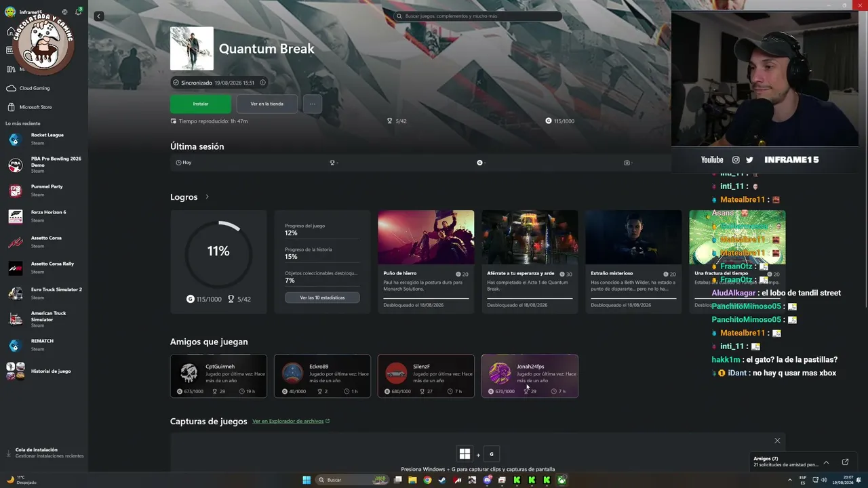Go back with the arrow button
Image resolution: width=868 pixels, height=488 pixels.
tap(99, 16)
